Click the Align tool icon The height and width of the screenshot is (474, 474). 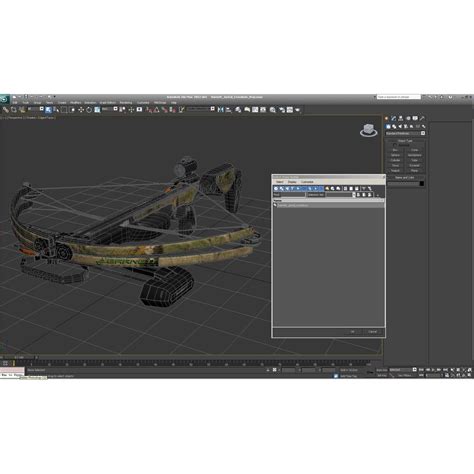229,110
